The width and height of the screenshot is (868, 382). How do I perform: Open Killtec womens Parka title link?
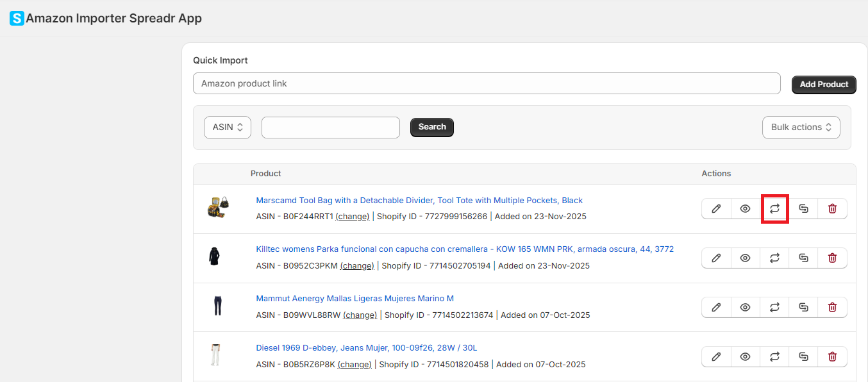[465, 249]
